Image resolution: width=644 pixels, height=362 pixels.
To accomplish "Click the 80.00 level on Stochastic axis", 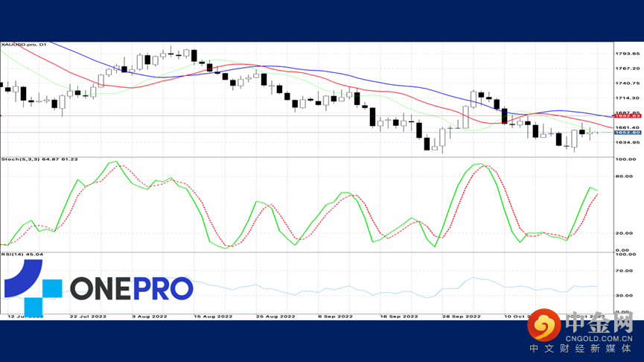I will pyautogui.click(x=625, y=176).
